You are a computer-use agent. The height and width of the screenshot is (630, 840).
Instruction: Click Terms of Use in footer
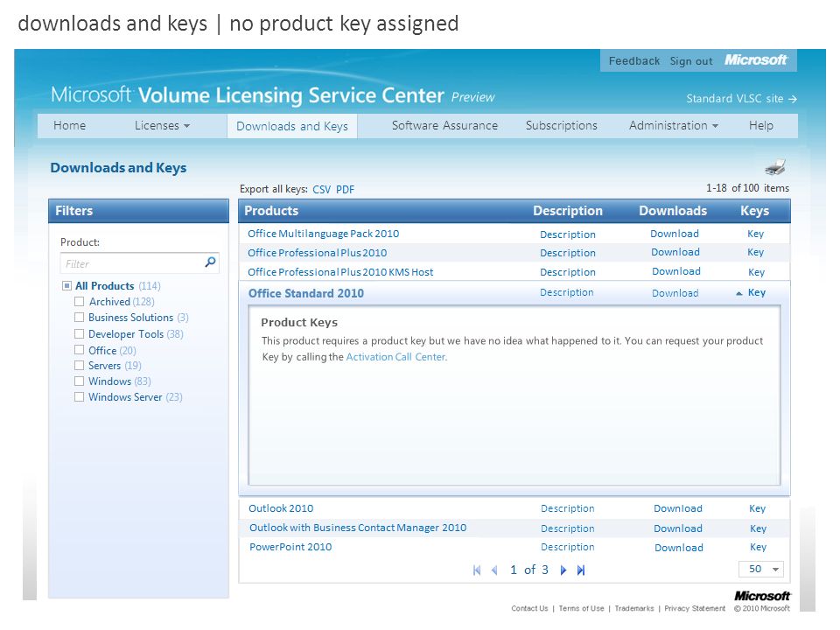[x=581, y=609]
